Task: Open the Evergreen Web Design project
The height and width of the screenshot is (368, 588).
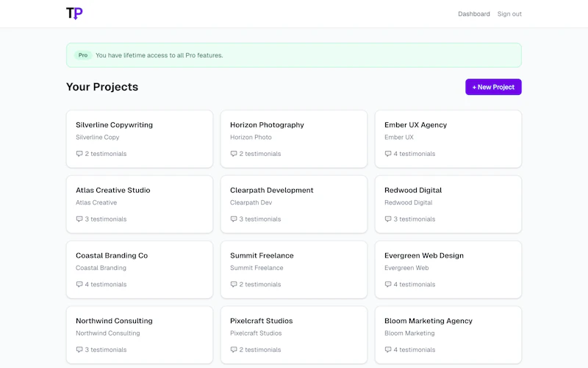Action: 448,269
